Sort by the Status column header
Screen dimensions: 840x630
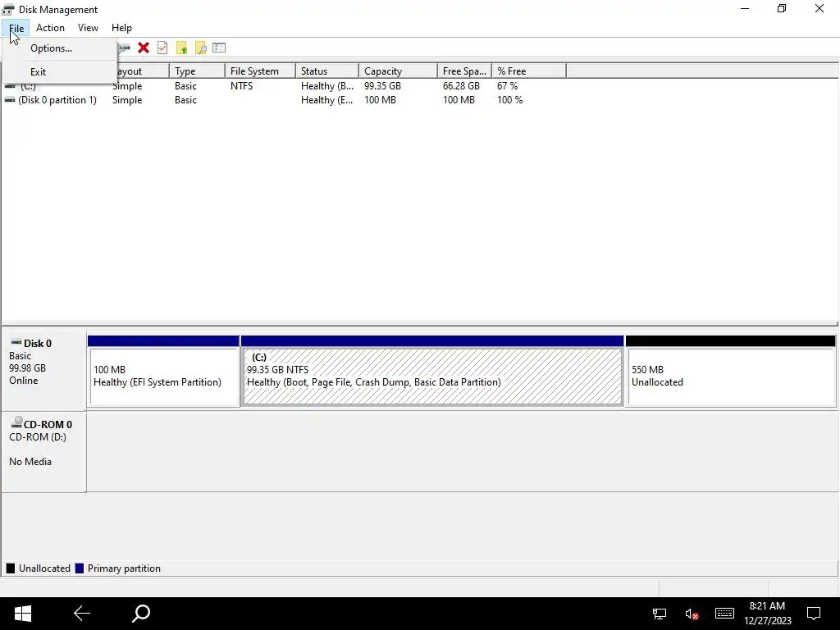coord(326,71)
